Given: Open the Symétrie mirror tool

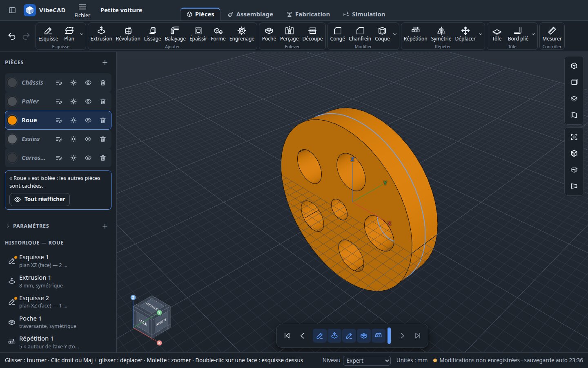Looking at the screenshot, I should pyautogui.click(x=441, y=34).
